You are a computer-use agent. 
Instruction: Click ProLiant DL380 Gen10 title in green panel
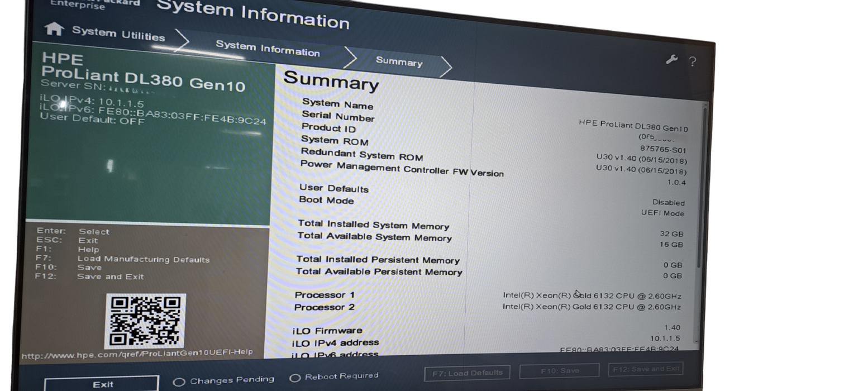[x=143, y=79]
